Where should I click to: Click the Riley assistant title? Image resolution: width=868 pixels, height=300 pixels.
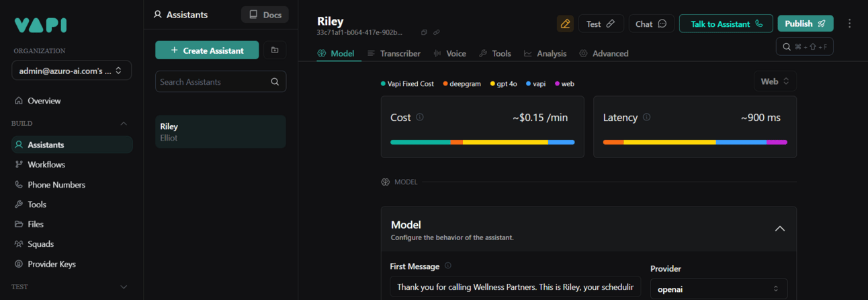click(330, 21)
